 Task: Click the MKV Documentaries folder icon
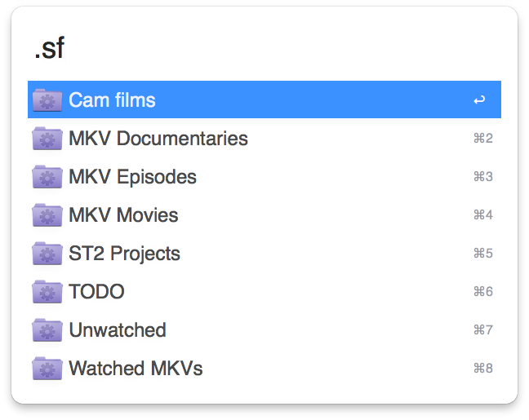pos(47,139)
